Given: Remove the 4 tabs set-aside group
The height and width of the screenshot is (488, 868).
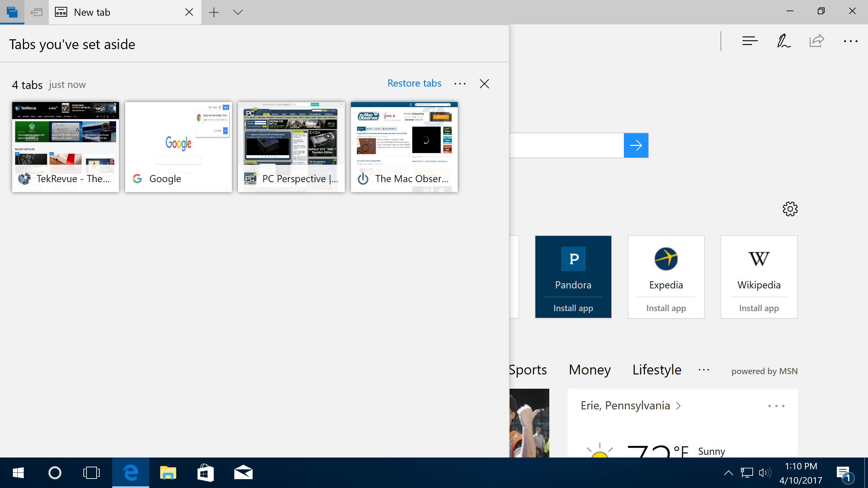Looking at the screenshot, I should (485, 84).
